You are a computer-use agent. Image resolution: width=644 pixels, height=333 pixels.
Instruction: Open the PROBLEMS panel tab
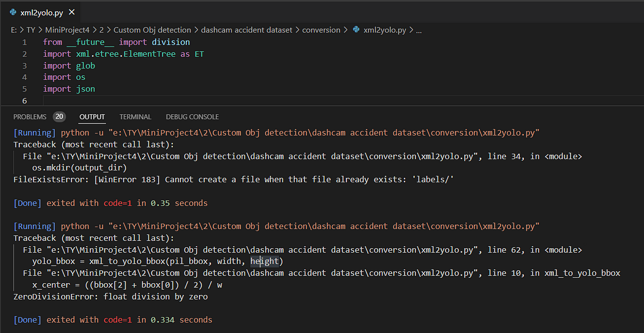30,116
